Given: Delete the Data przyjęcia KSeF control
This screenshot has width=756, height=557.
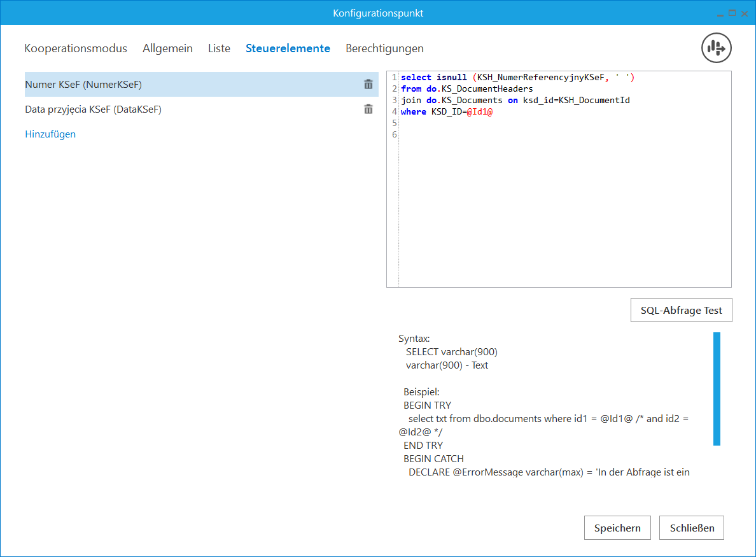Looking at the screenshot, I should [368, 109].
